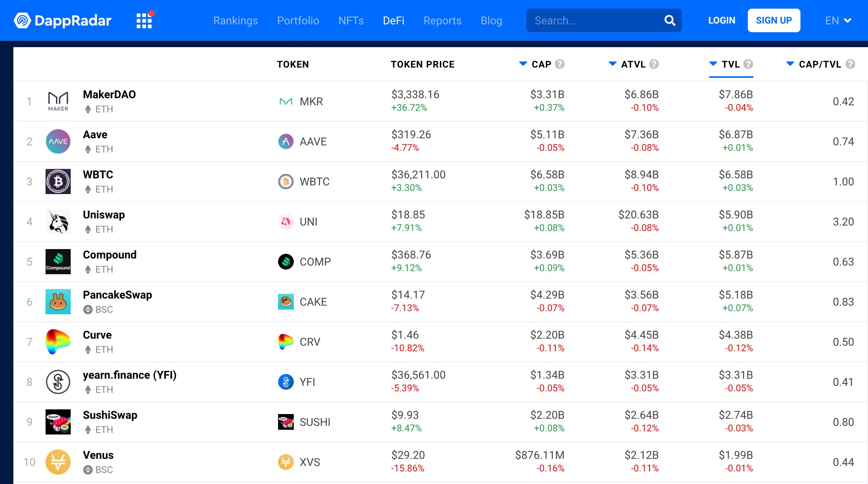Click the MakerDAO logo icon
This screenshot has height=484, width=868.
[x=58, y=102]
